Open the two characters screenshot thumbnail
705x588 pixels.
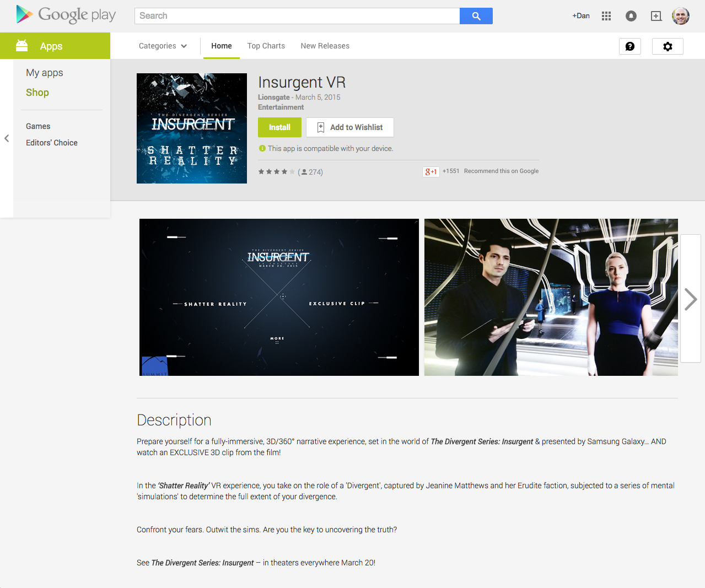(551, 298)
